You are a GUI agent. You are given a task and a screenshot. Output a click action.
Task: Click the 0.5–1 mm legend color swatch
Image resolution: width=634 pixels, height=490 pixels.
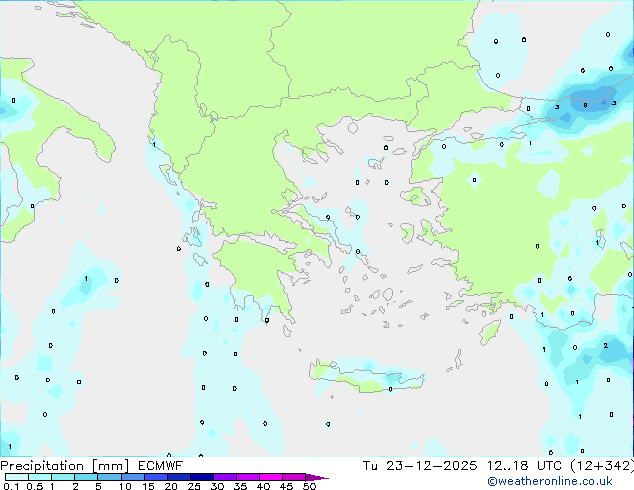point(40,477)
